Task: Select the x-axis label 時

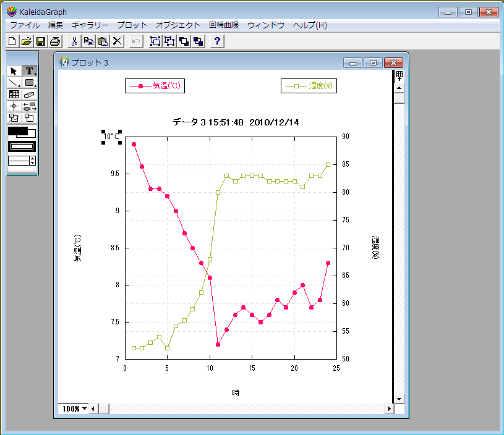Action: click(236, 392)
